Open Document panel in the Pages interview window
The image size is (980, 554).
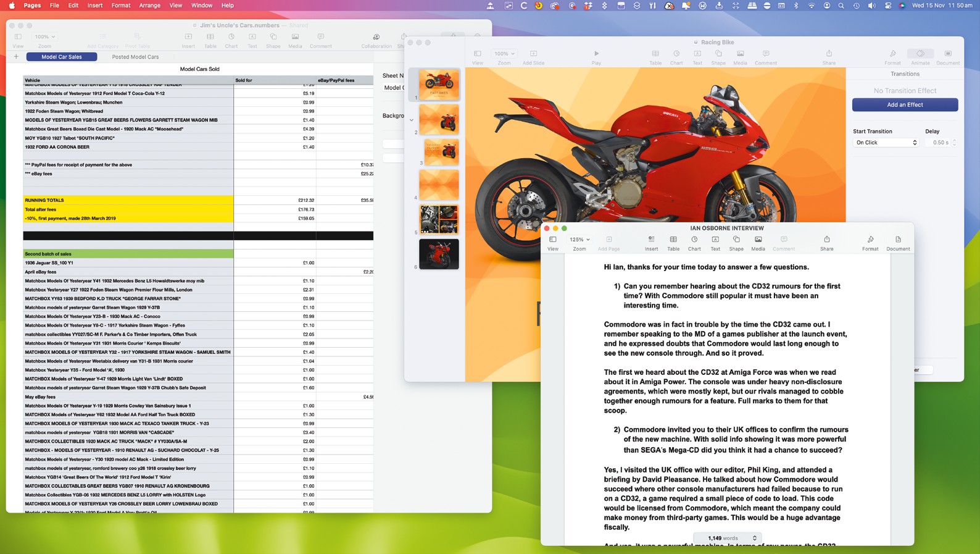(898, 243)
